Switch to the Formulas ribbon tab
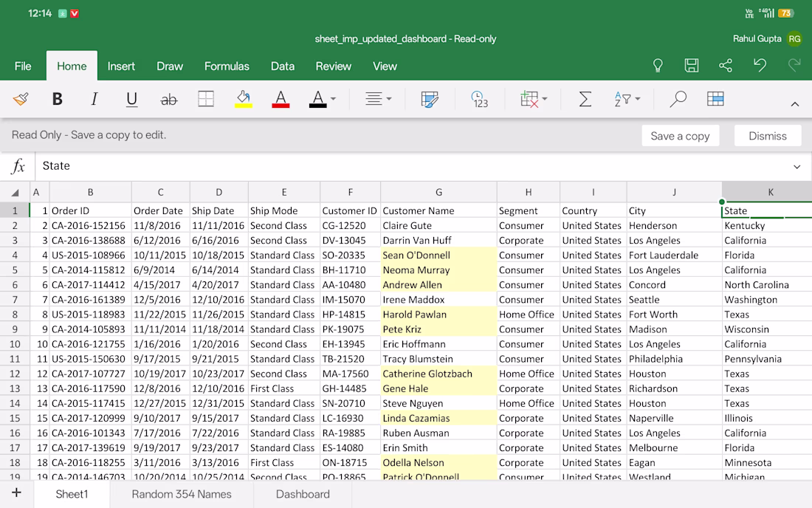The height and width of the screenshot is (508, 812). pyautogui.click(x=227, y=66)
